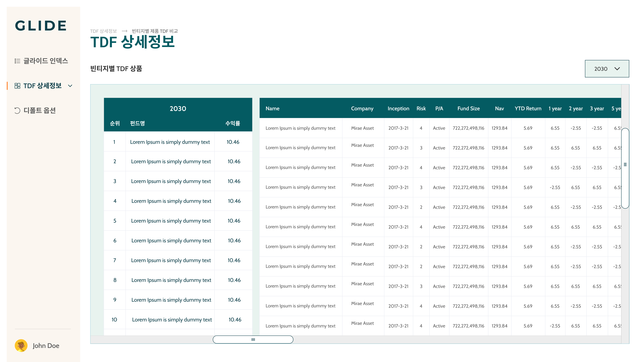
Task: Click Mirae Asset in the first detail row
Action: tap(362, 128)
